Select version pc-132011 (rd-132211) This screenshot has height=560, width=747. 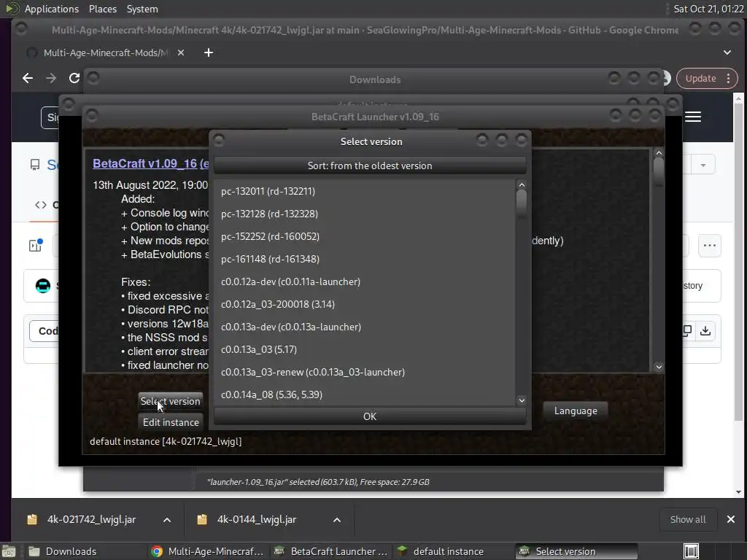coord(365,192)
